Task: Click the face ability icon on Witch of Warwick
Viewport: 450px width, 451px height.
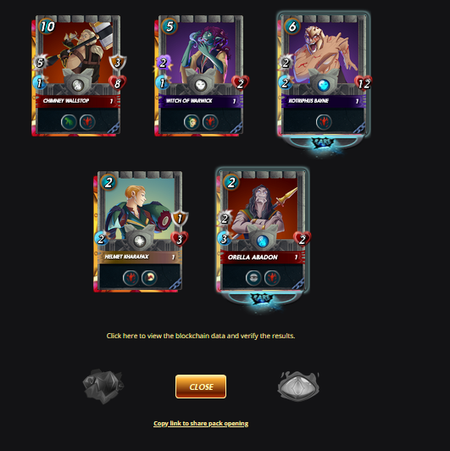Action: [192, 122]
